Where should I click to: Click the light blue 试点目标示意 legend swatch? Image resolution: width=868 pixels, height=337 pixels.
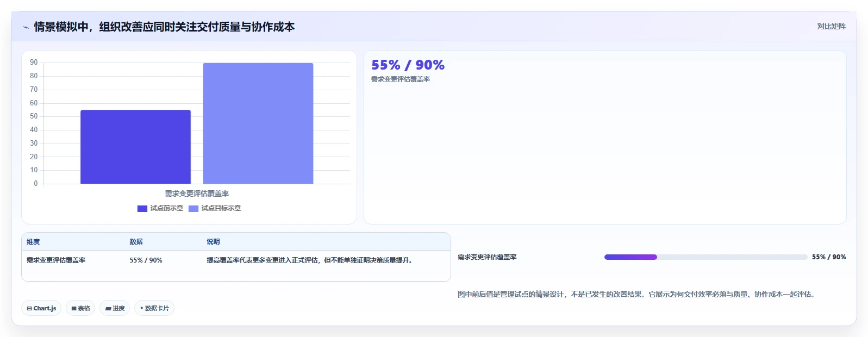pyautogui.click(x=193, y=209)
